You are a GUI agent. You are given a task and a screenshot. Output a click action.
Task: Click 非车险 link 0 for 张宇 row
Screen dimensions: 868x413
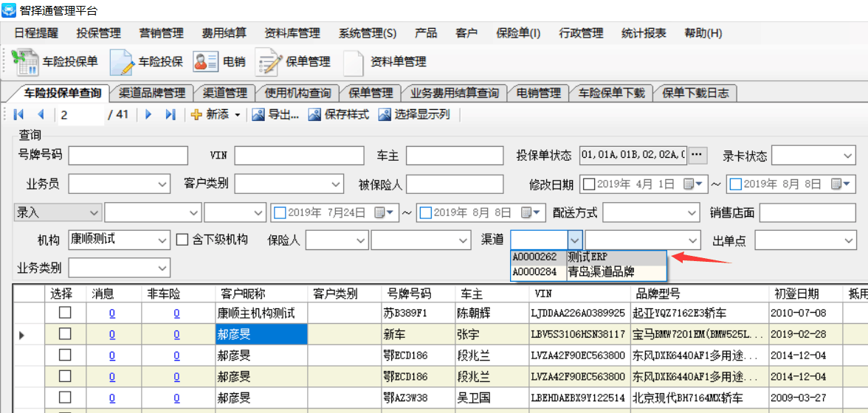(176, 335)
